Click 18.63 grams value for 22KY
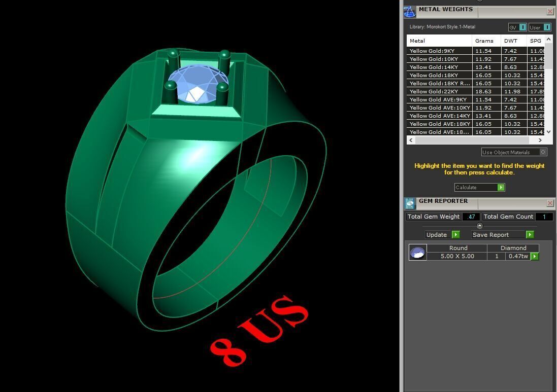Viewport: 557px width, 392px height. (x=483, y=91)
